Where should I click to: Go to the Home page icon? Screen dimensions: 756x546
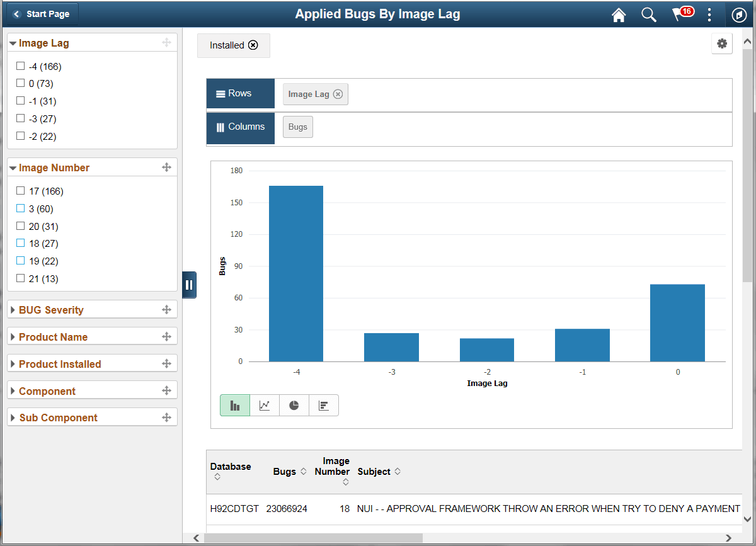point(619,14)
